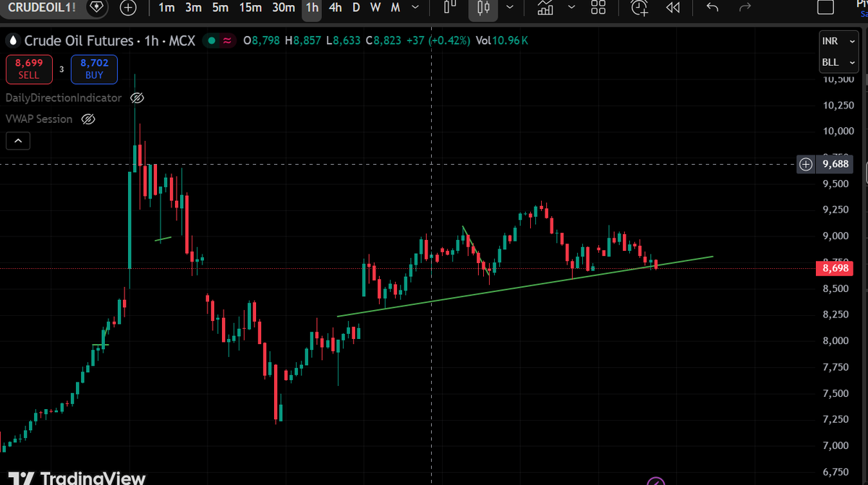Open the Indicators chart icon
Viewport: 868px width, 485px height.
546,8
